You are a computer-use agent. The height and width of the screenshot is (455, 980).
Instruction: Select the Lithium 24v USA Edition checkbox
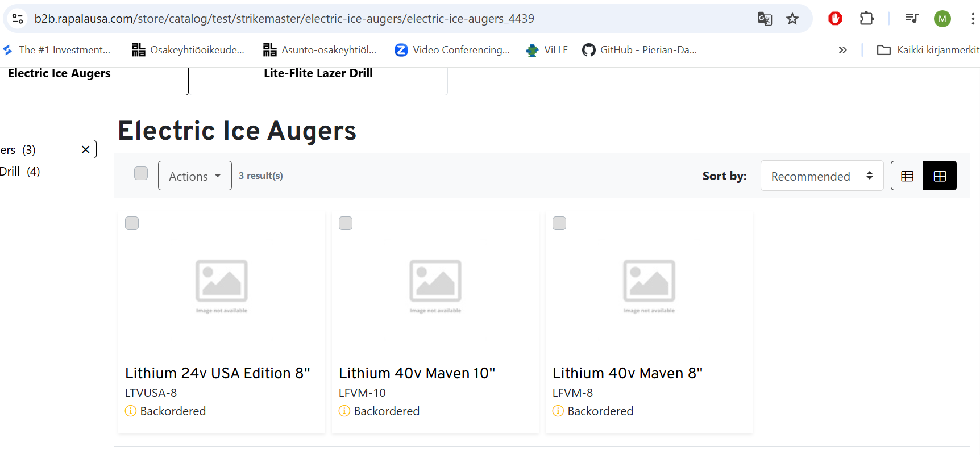point(132,223)
